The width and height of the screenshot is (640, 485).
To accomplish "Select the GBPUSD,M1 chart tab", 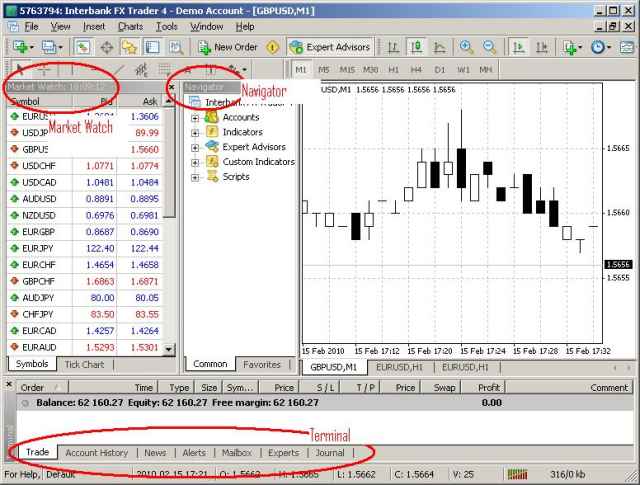I will (x=333, y=367).
